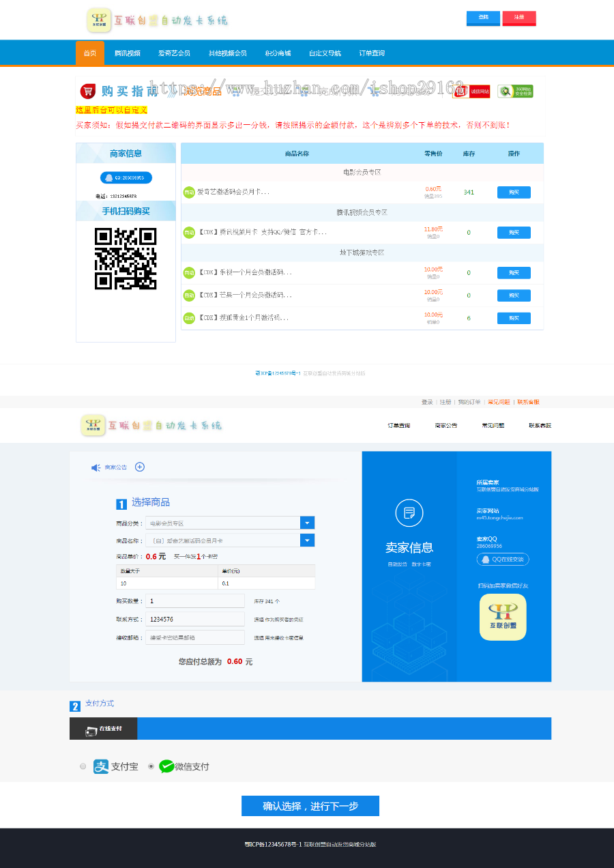
Task: Click the 购买数量 input field
Action: tap(195, 601)
